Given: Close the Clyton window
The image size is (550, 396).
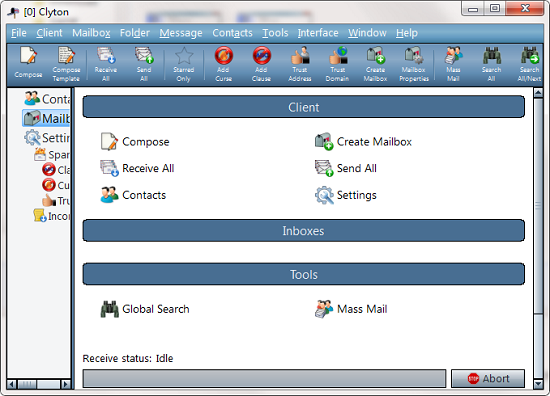Looking at the screenshot, I should 525,8.
